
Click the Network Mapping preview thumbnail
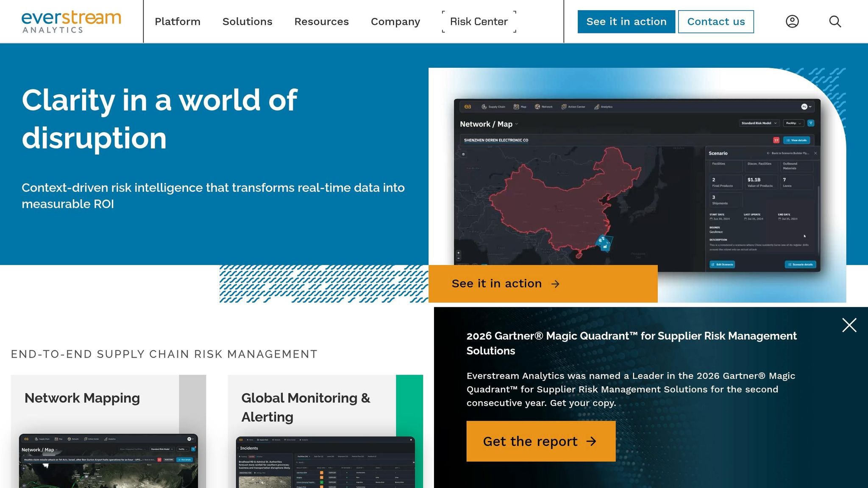coord(108,461)
